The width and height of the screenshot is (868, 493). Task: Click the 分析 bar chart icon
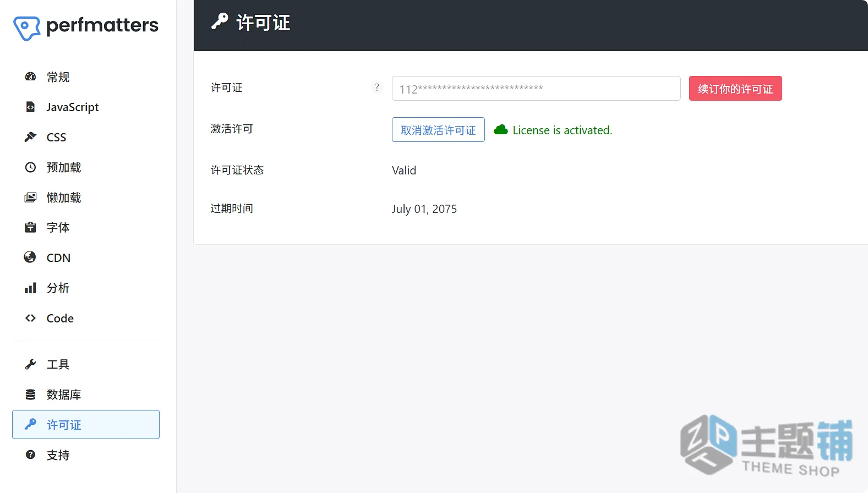(x=31, y=288)
